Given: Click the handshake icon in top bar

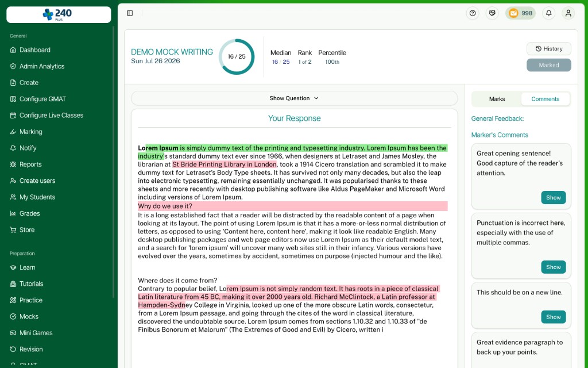Looking at the screenshot, I should pos(492,13).
